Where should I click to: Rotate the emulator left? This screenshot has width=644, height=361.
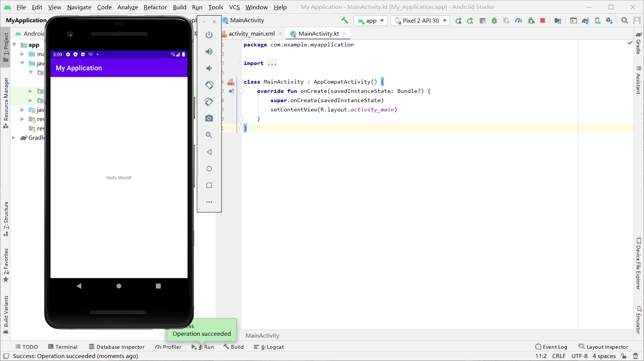(x=209, y=85)
